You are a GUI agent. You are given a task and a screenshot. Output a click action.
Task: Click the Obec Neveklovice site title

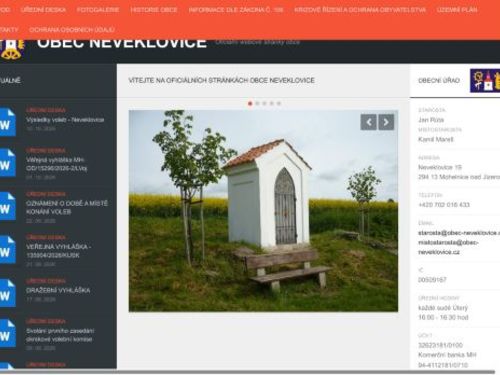coord(122,43)
